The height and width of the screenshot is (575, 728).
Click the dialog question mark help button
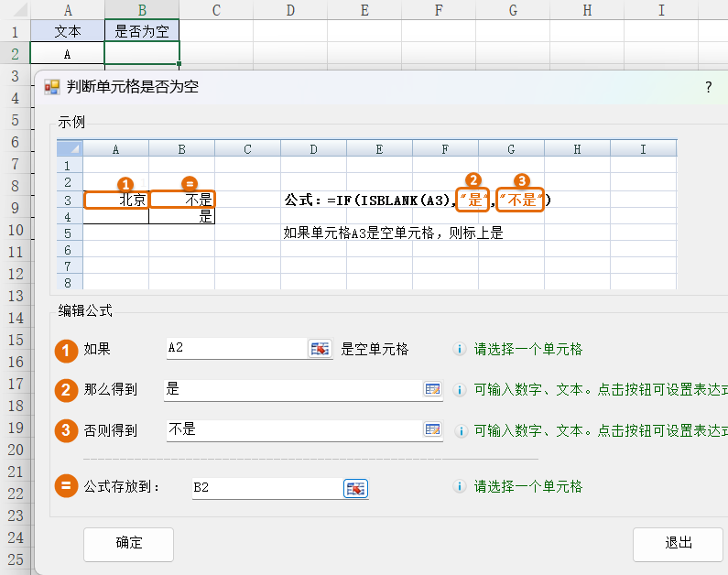[708, 87]
